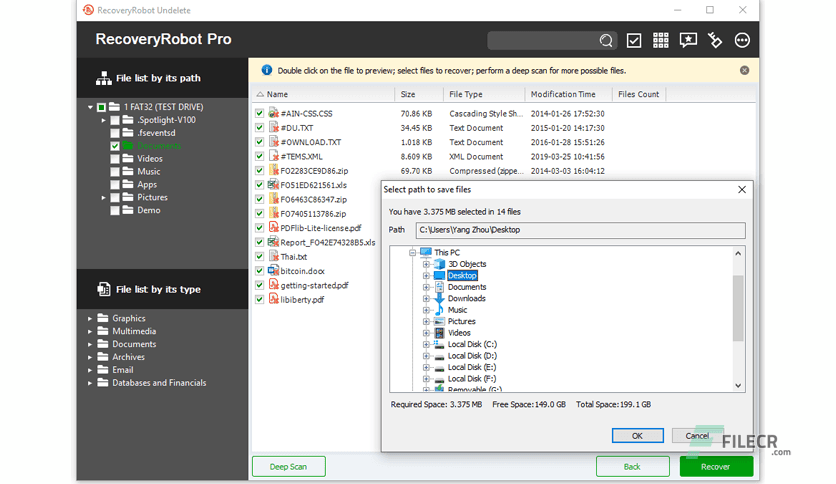Click the green Recover button

(x=716, y=466)
